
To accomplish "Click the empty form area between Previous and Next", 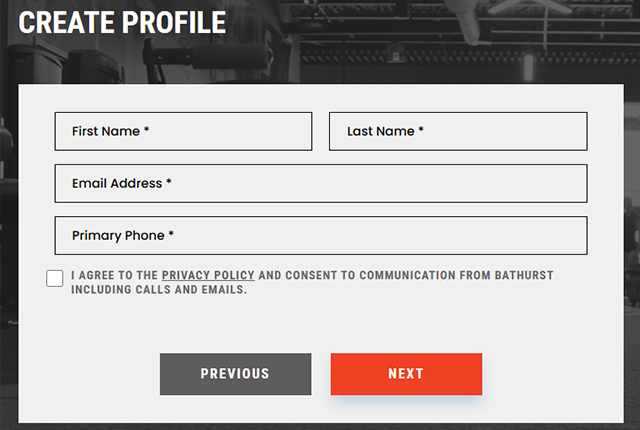I will pos(321,374).
